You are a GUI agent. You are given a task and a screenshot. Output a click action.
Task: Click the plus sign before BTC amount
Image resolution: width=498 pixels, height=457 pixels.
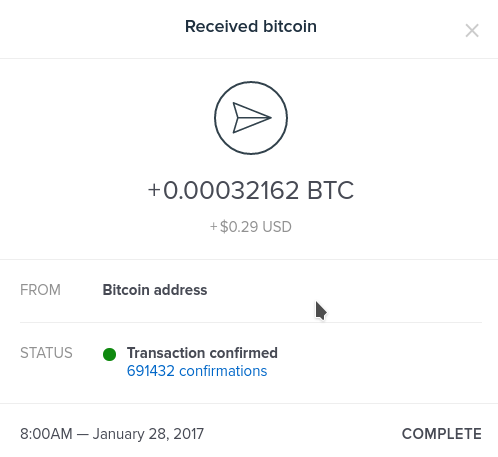click(x=154, y=190)
